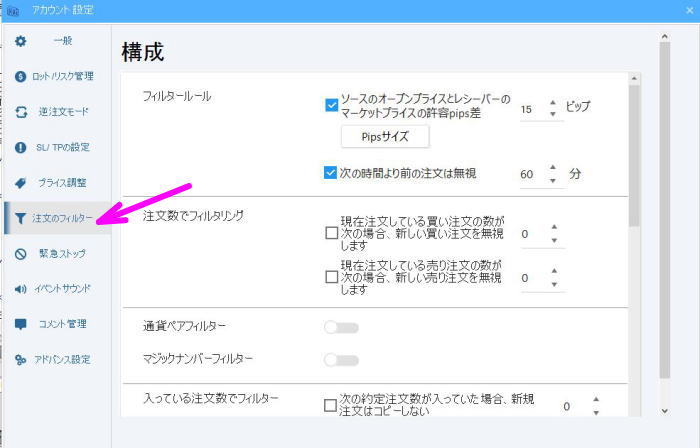
Task: Decrease the 売り注文 count value
Action: pyautogui.click(x=554, y=284)
